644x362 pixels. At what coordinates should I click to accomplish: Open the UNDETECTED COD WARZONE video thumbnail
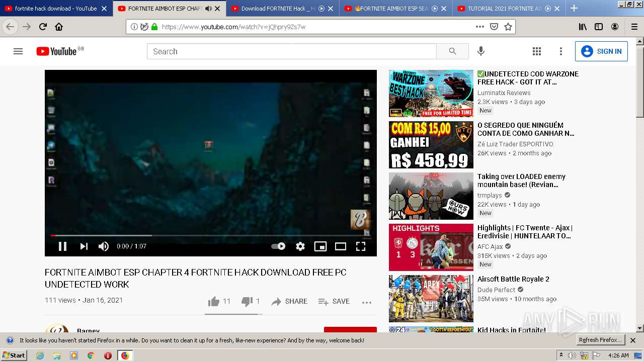click(431, 94)
